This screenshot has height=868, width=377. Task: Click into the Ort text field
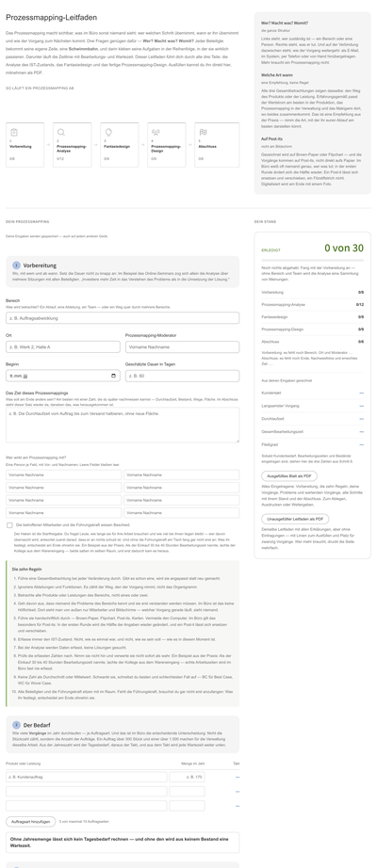pos(63,346)
